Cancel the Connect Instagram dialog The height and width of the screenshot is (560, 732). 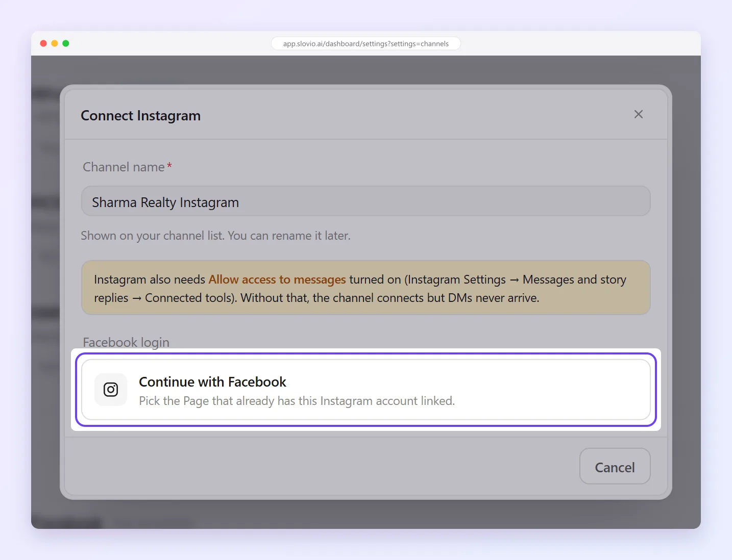615,466
